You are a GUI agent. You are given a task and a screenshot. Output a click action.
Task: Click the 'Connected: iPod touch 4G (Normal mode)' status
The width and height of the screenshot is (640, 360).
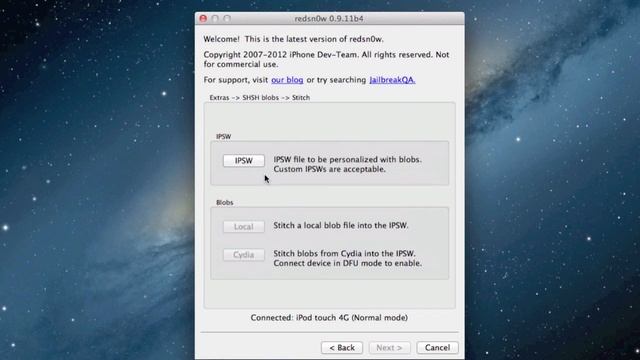[329, 318]
